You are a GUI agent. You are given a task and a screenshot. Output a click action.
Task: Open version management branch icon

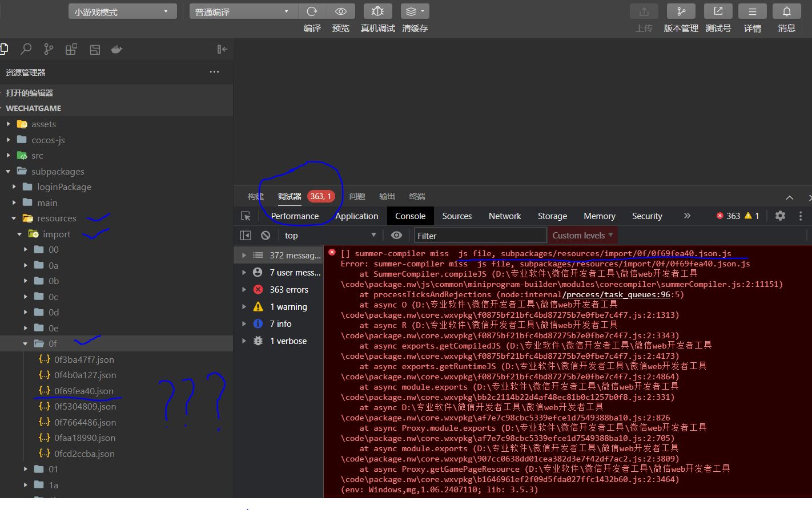click(x=681, y=11)
